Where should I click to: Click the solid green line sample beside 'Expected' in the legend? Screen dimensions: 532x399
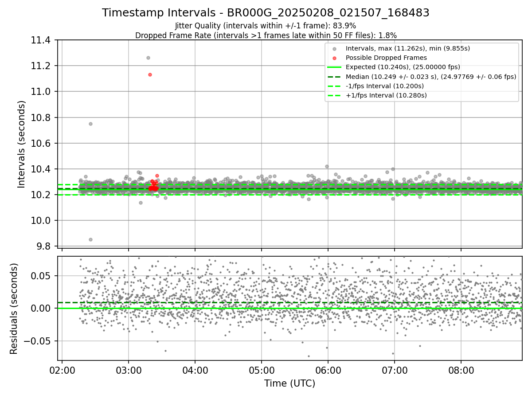click(x=334, y=67)
